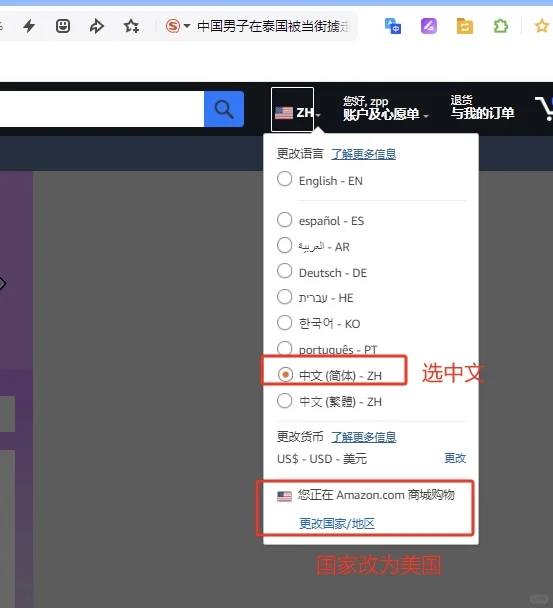Click the carousel arrow at page left edge
The height and width of the screenshot is (608, 553).
3,284
